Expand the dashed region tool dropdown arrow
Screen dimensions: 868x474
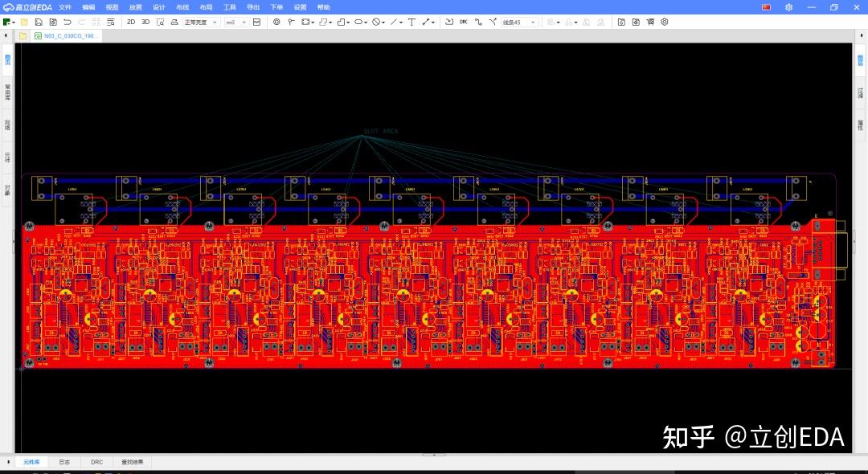[x=331, y=22]
